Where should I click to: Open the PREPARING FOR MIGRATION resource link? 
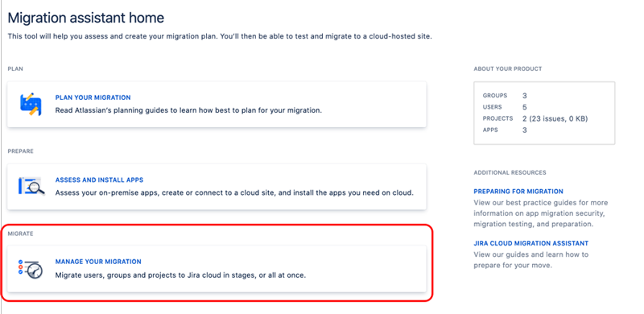518,192
